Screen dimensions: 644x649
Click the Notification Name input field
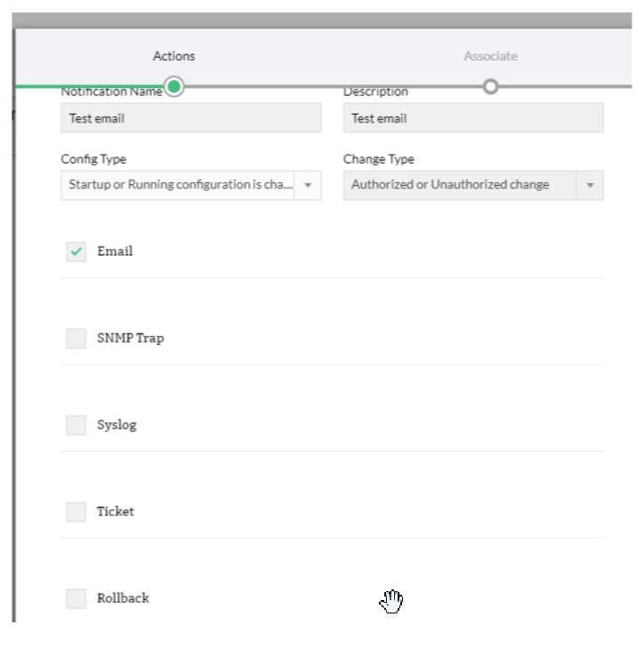point(190,118)
